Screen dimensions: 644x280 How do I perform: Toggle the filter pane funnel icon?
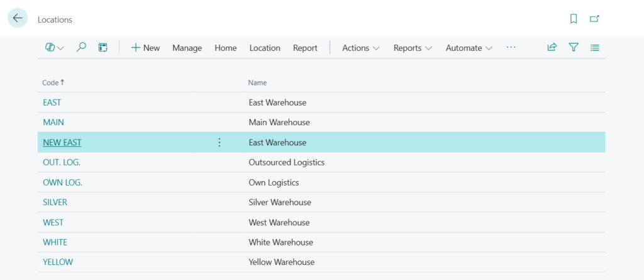pyautogui.click(x=574, y=47)
